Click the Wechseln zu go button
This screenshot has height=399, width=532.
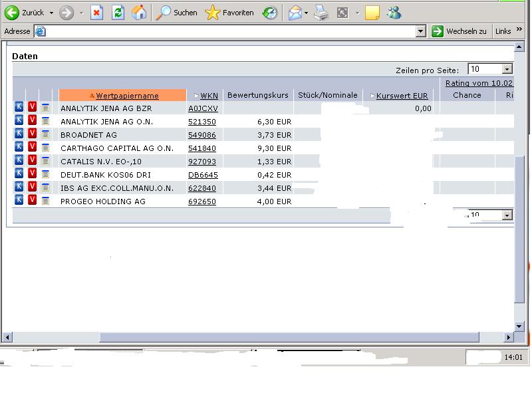click(460, 31)
